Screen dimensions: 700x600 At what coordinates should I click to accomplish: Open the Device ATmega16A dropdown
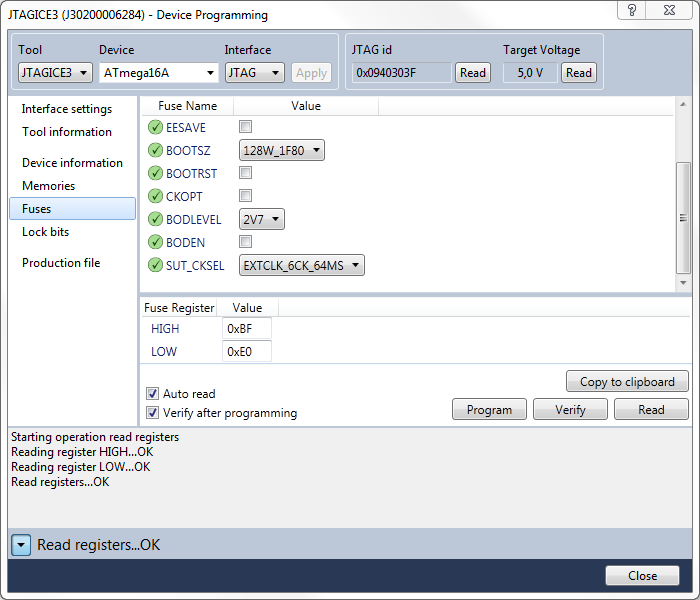159,72
